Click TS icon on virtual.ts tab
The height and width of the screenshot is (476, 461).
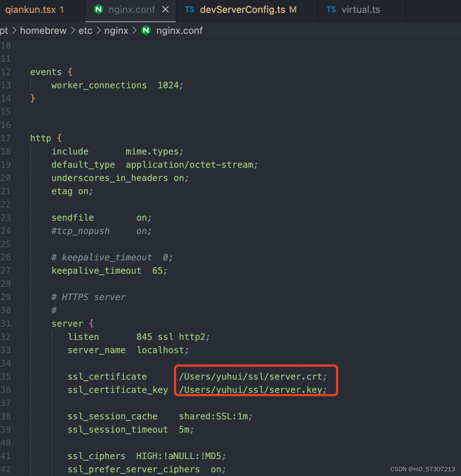(331, 10)
